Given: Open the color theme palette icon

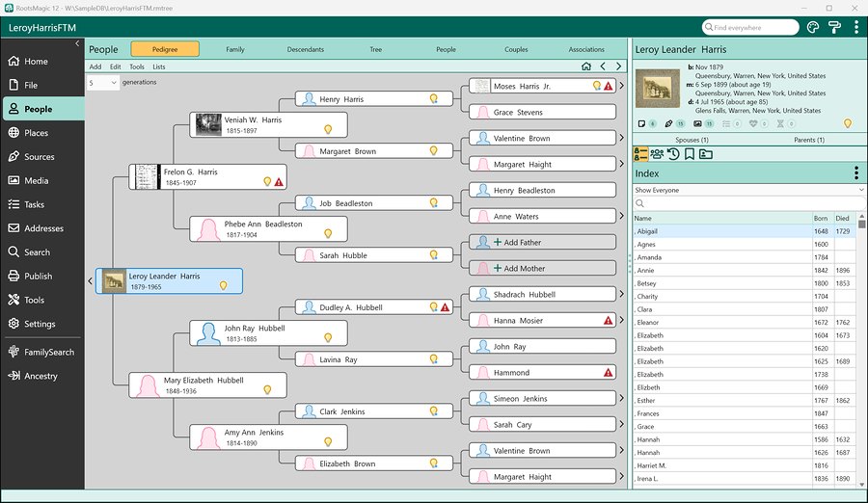Looking at the screenshot, I should pyautogui.click(x=813, y=27).
